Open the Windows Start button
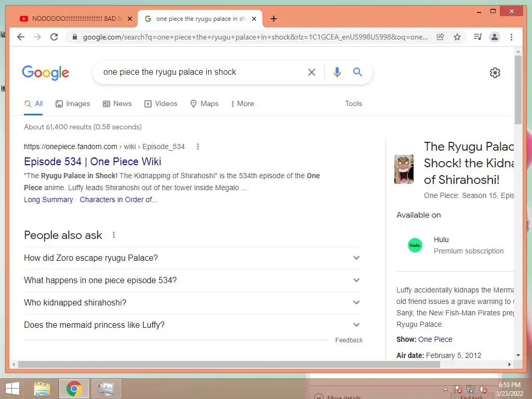The width and height of the screenshot is (532, 399). pos(12,389)
